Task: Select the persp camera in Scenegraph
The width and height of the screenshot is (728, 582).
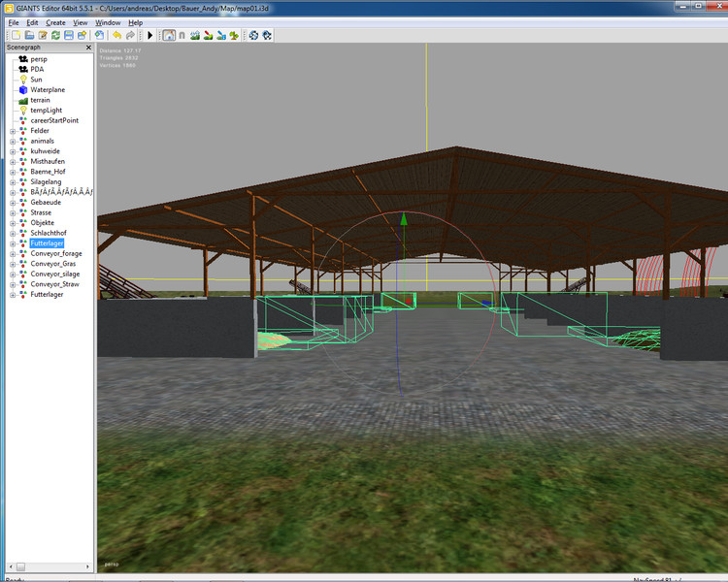Action: [x=39, y=59]
